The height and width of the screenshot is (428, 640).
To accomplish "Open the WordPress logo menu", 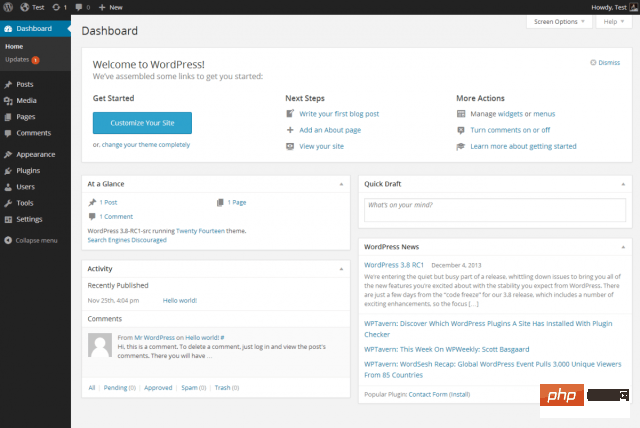I will pyautogui.click(x=8, y=7).
